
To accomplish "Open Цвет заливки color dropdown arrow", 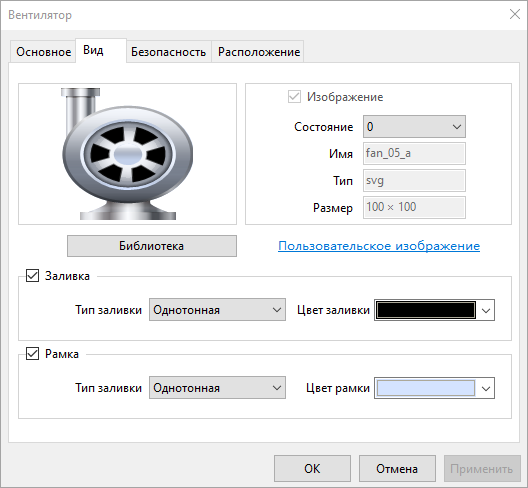I will pyautogui.click(x=486, y=310).
